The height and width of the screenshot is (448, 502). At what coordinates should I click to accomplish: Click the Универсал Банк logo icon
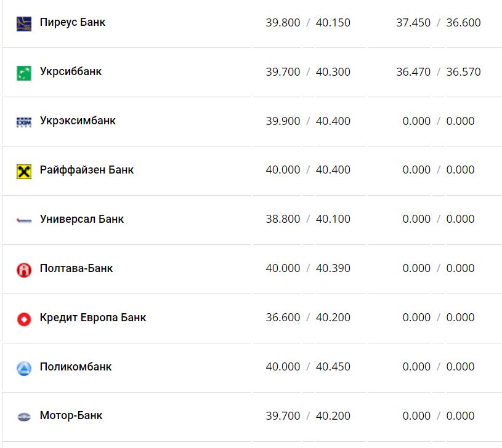(24, 220)
